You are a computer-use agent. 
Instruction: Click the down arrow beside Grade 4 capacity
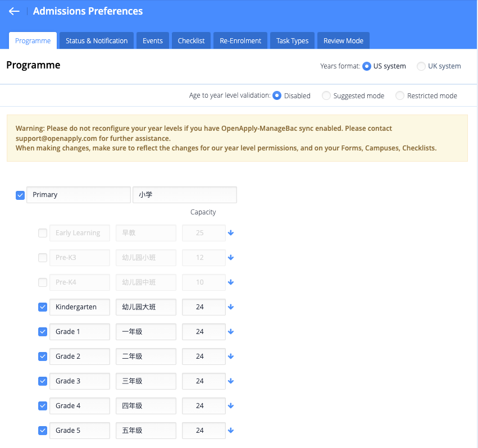231,406
